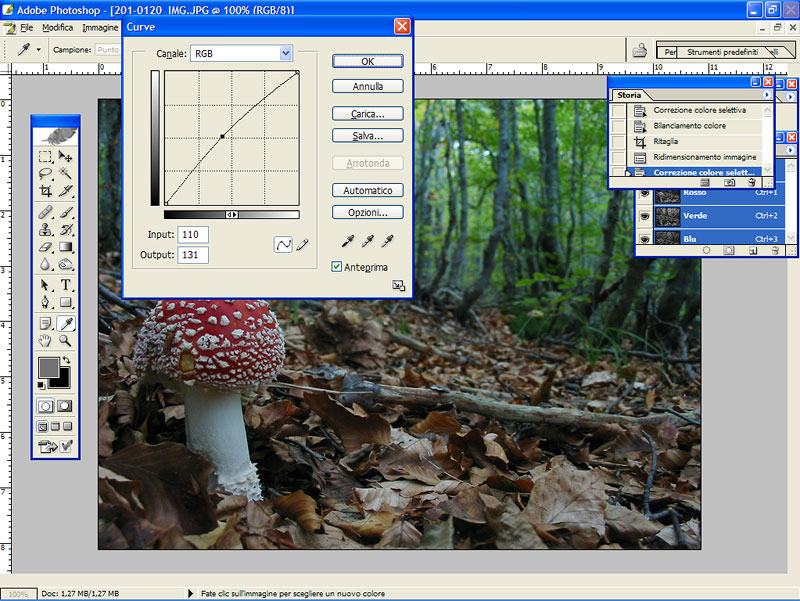Select the Magic Wand tool

(65, 173)
